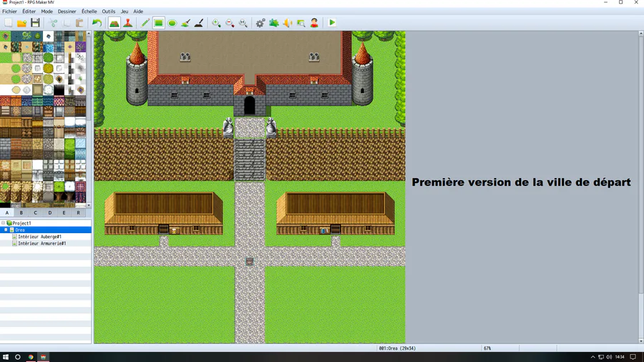
Task: Select the Intérieur Auberge#1 map
Action: (40, 236)
